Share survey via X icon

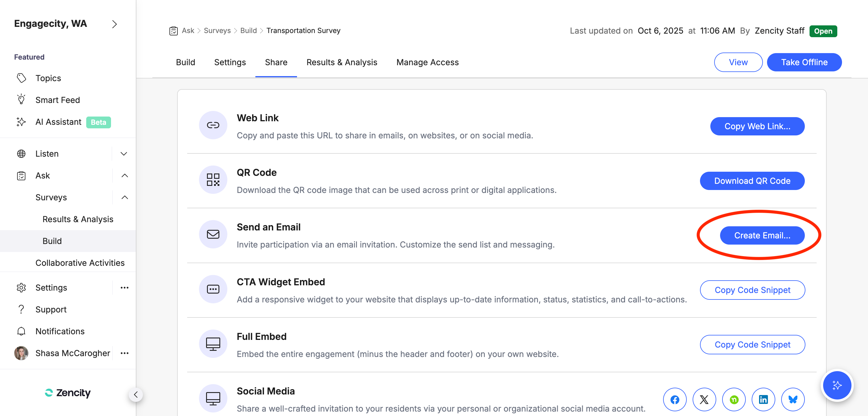pyautogui.click(x=704, y=399)
